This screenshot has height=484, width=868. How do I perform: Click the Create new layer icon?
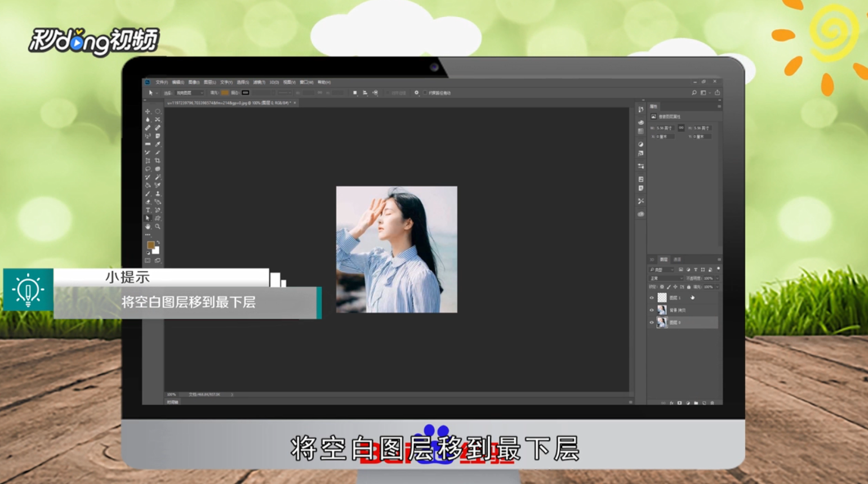[x=704, y=403]
